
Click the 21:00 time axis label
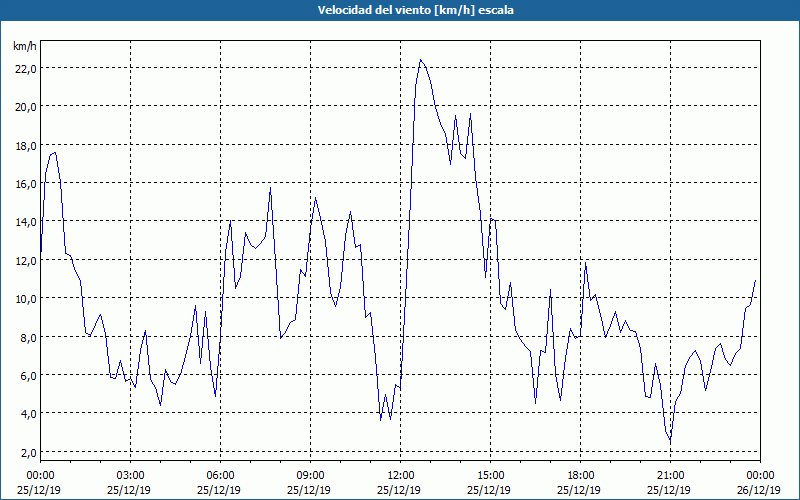pos(670,476)
